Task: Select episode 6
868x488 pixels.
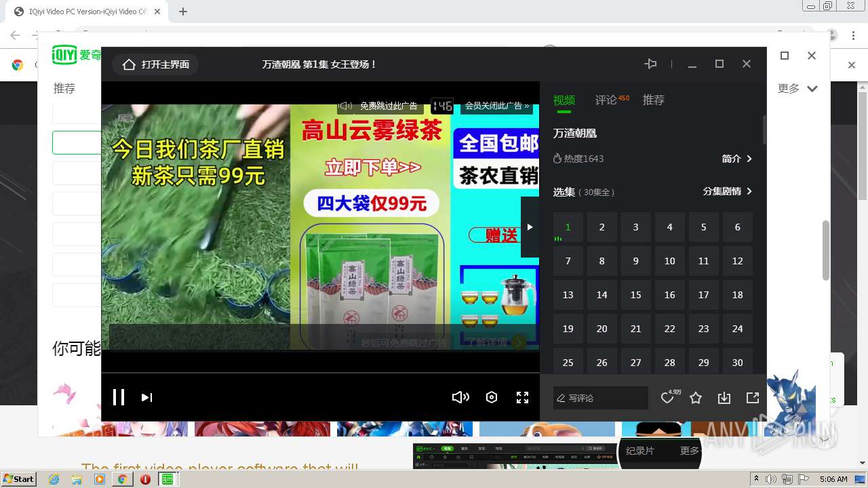Action: [x=738, y=227]
